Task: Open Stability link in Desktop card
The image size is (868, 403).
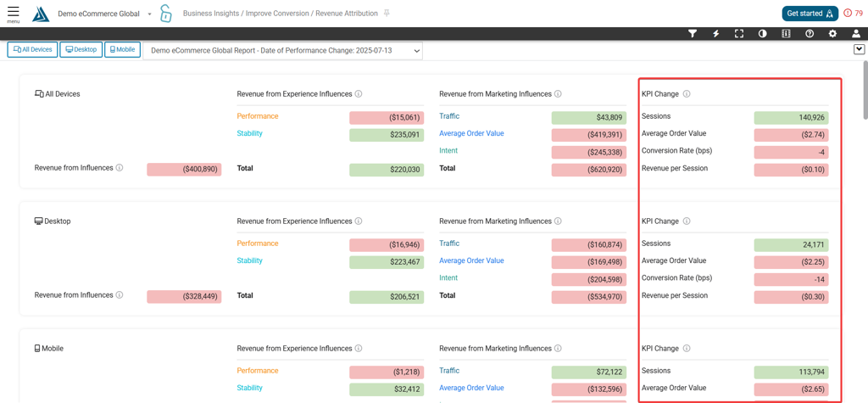Action: coord(250,260)
